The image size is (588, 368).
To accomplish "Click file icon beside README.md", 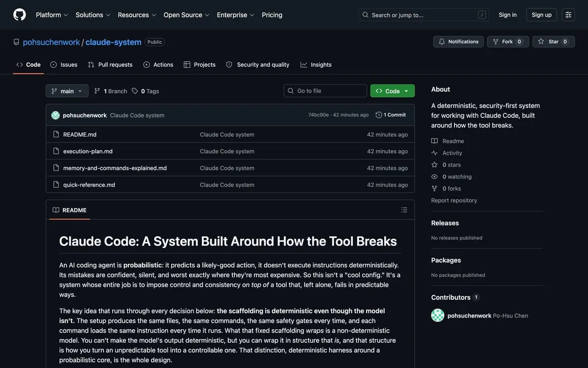I will (x=56, y=134).
